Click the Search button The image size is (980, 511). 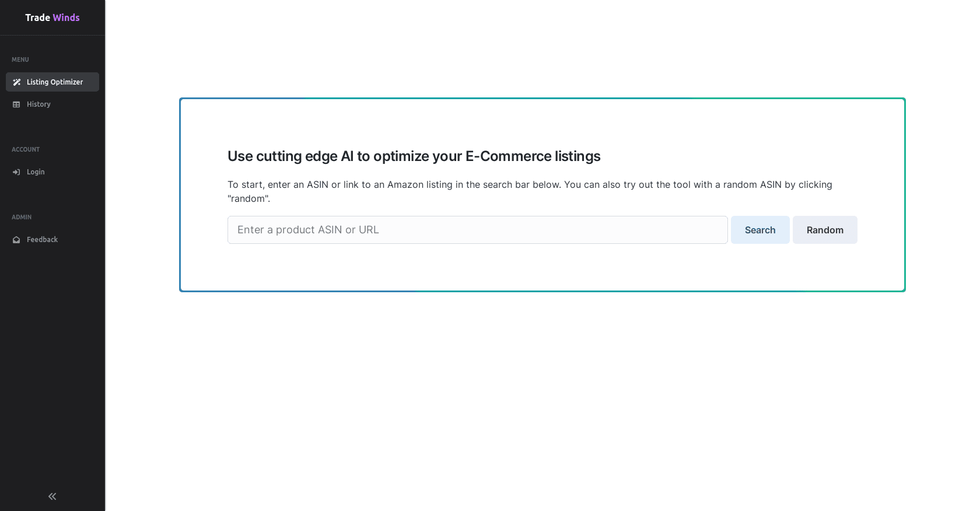pos(760,230)
